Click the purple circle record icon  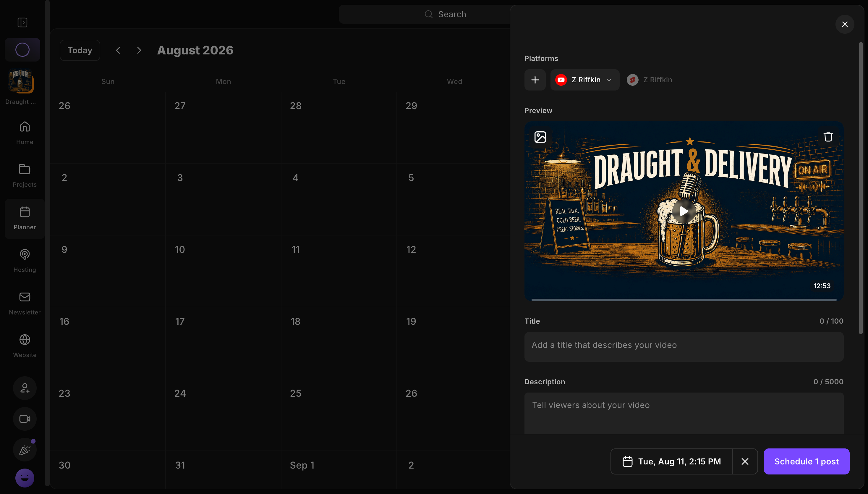click(22, 49)
